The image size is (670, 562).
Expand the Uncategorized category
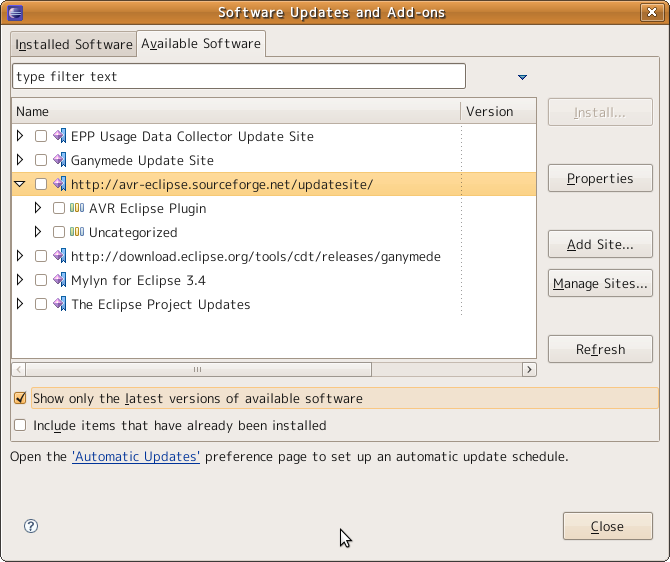point(38,232)
